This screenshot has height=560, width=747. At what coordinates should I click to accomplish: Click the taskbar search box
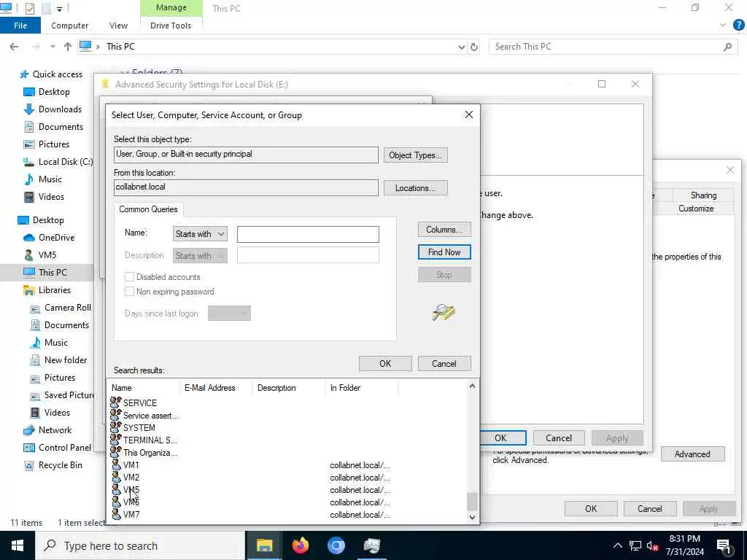141,545
